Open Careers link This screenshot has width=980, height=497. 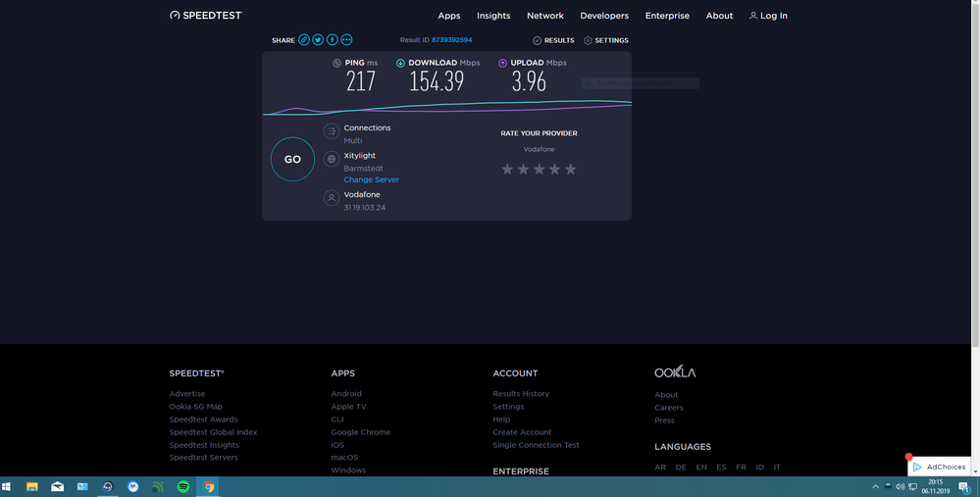click(x=669, y=408)
